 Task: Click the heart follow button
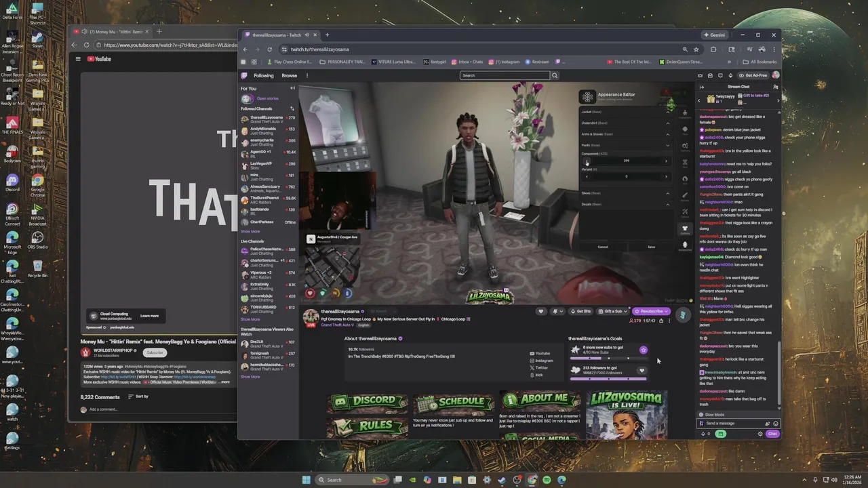click(540, 311)
